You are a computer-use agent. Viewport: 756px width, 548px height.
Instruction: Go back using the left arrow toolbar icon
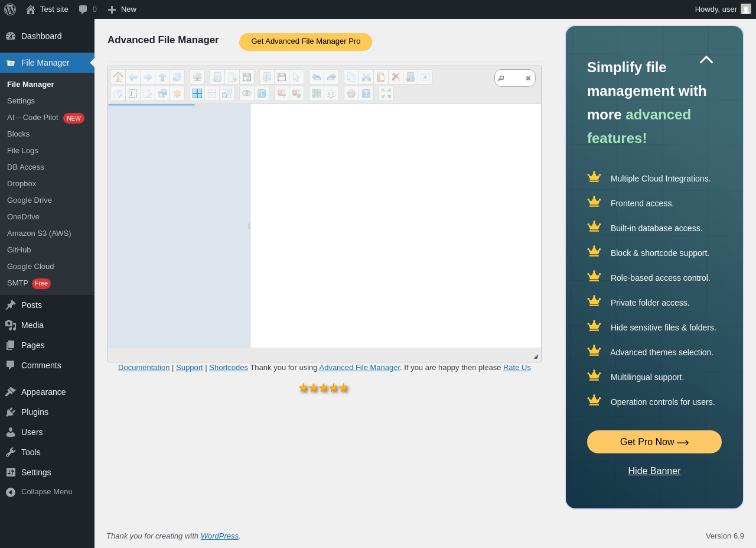pos(133,77)
